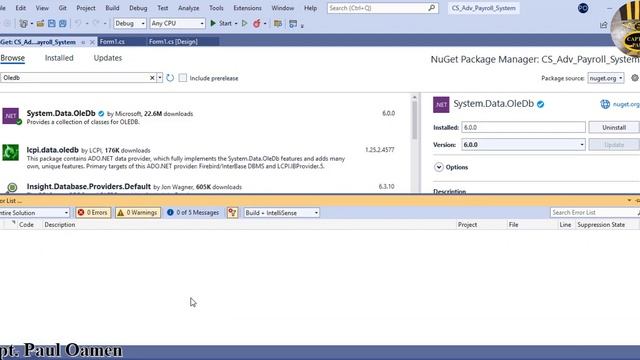Sort Error List by Description column

(60, 224)
